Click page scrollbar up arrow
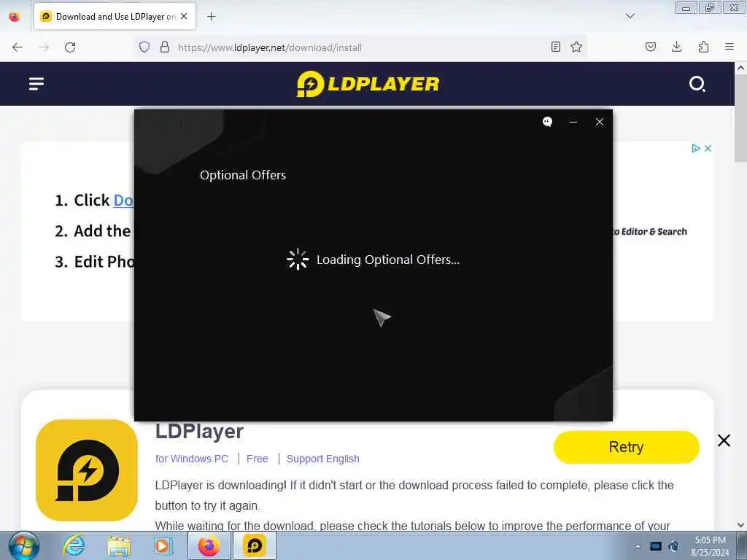 [741, 68]
